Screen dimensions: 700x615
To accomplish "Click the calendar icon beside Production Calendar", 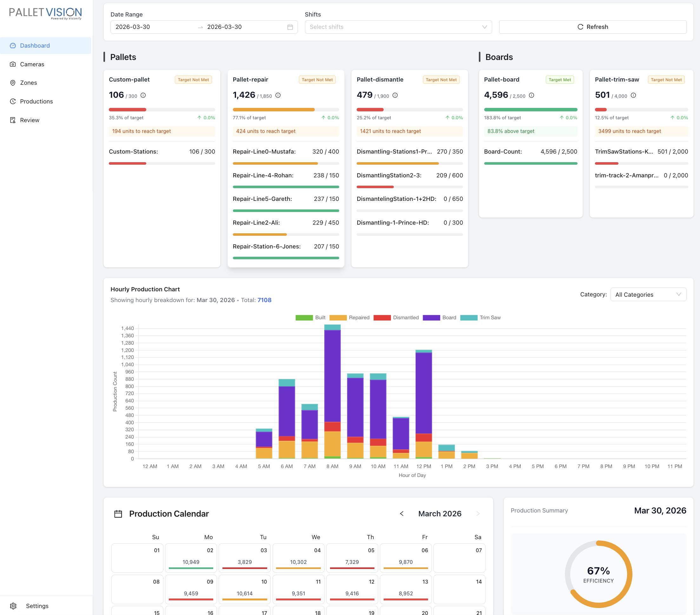I will point(118,514).
